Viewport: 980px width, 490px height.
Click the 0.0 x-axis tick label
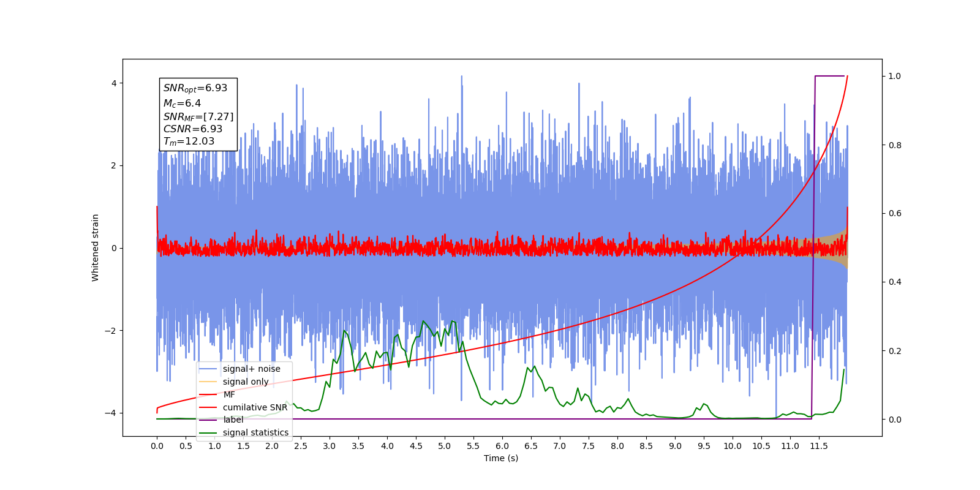click(x=157, y=446)
